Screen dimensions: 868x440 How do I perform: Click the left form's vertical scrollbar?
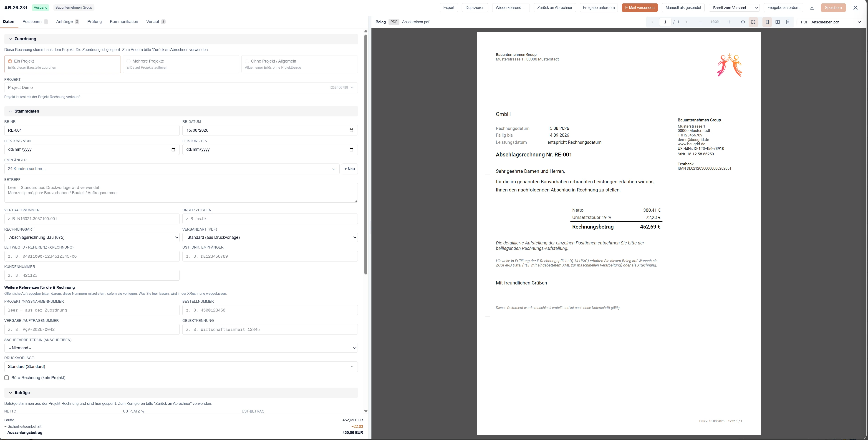(x=366, y=154)
